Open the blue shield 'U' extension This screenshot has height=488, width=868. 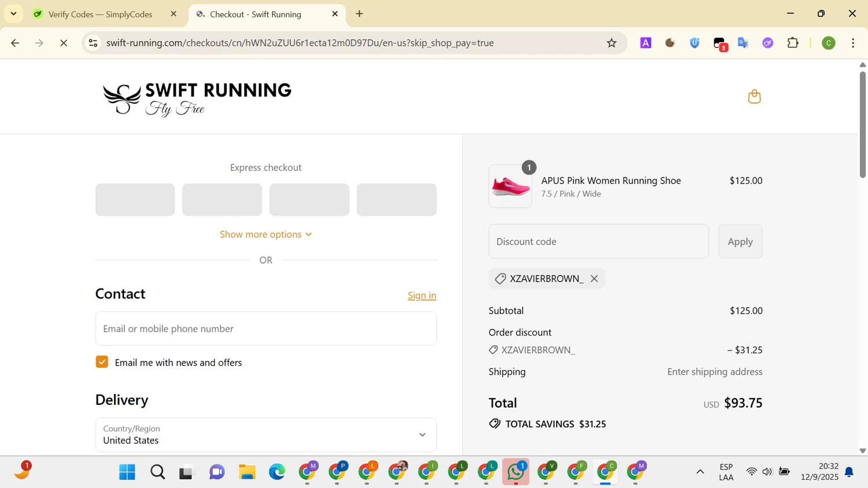coord(695,43)
